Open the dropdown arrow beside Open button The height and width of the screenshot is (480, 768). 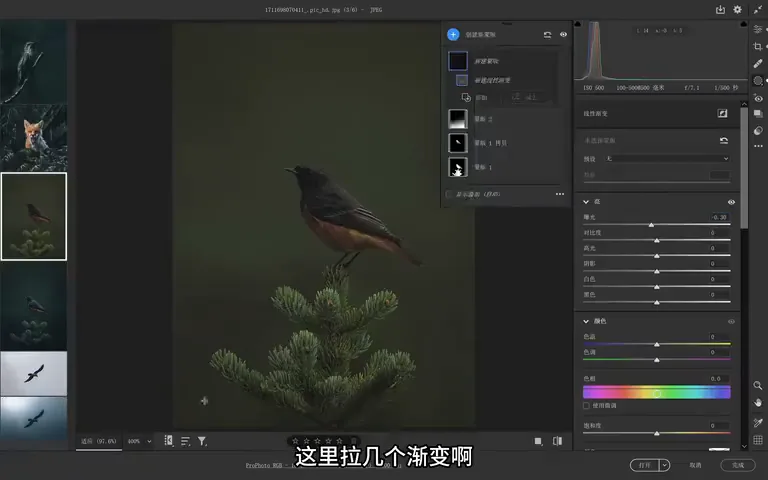(x=664, y=465)
